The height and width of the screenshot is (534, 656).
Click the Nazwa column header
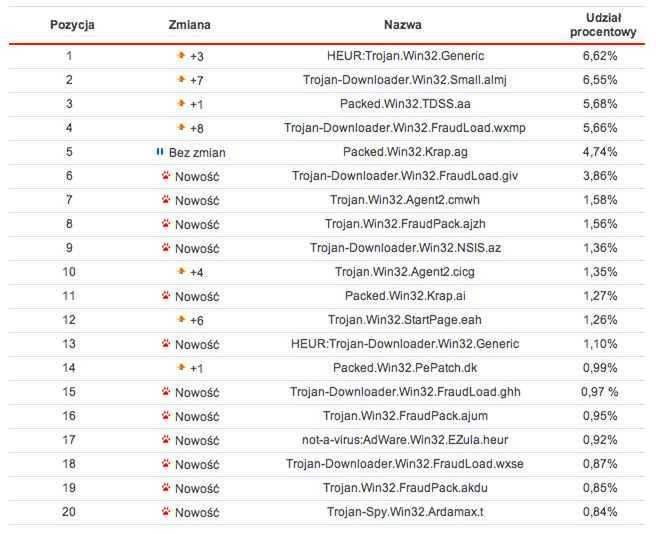(x=403, y=24)
